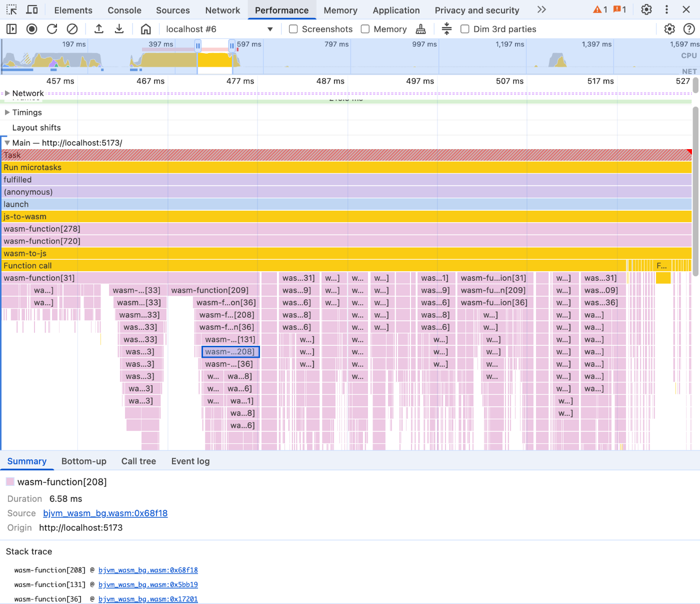This screenshot has height=604, width=700.
Task: Expand the Network track section
Action: 7,93
